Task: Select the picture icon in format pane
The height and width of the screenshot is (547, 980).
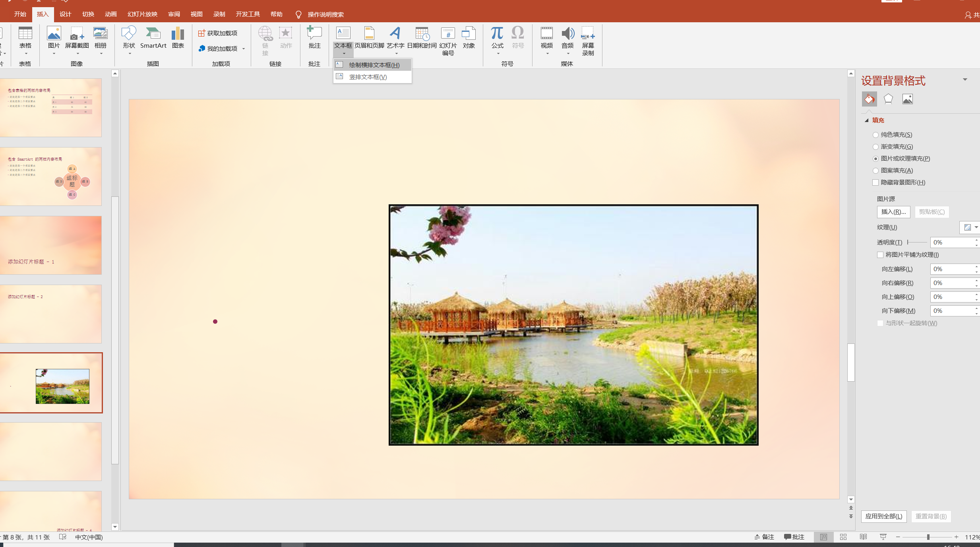Action: (907, 99)
